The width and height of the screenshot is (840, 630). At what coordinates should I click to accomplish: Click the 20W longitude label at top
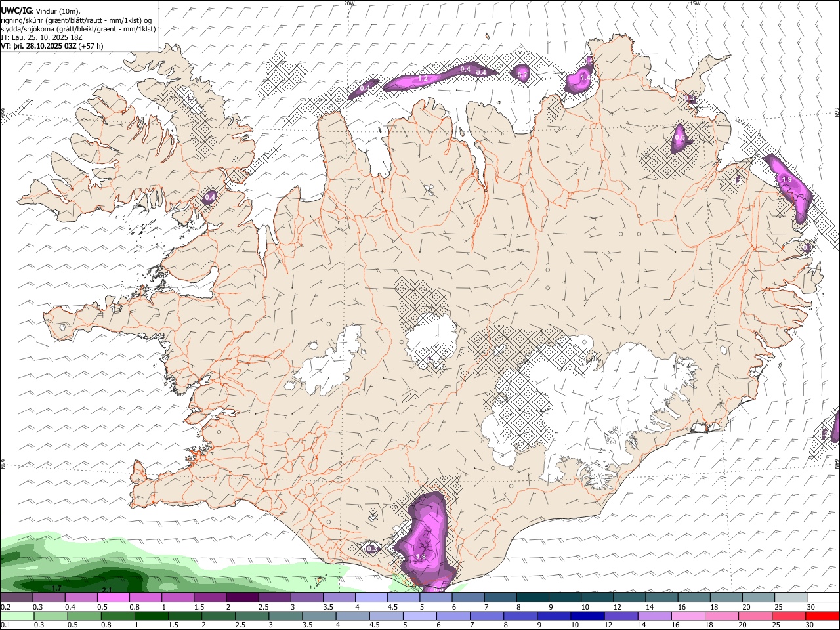click(349, 3)
